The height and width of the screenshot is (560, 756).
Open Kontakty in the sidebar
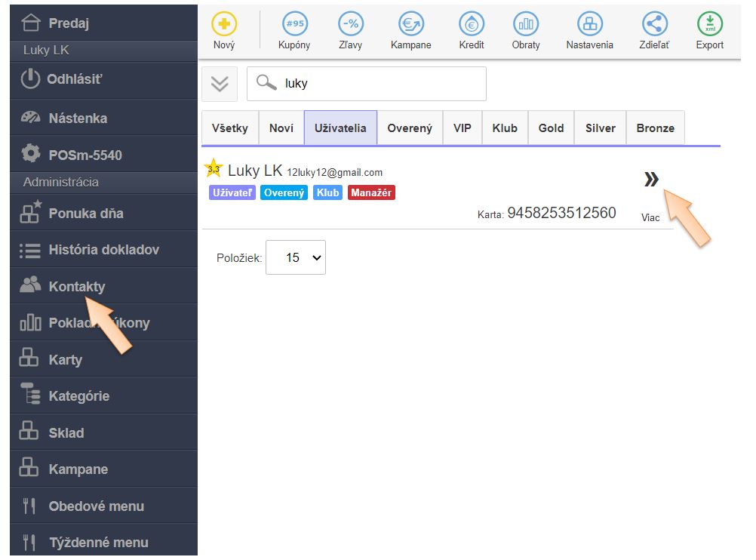[x=76, y=287]
